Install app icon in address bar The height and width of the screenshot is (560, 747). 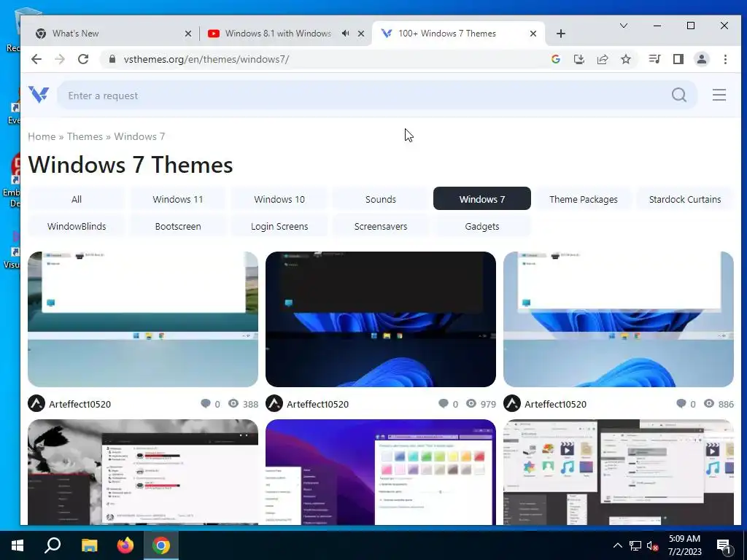[x=578, y=59]
